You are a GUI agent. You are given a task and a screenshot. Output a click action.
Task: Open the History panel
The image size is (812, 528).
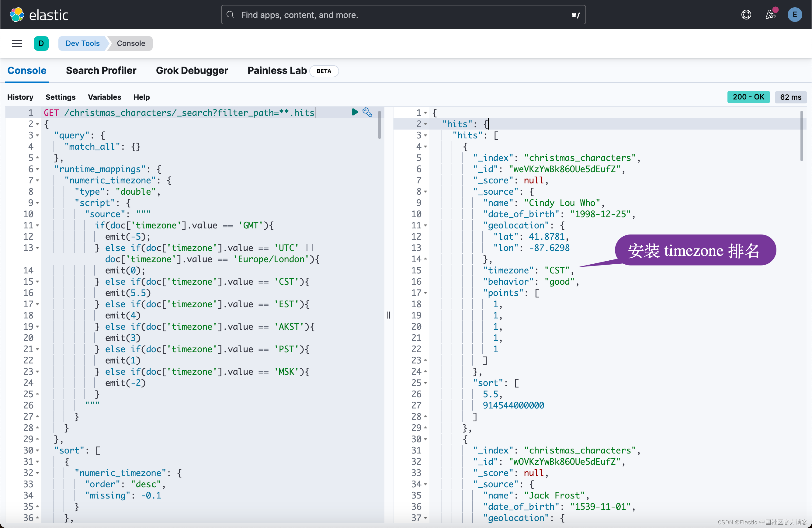tap(20, 97)
